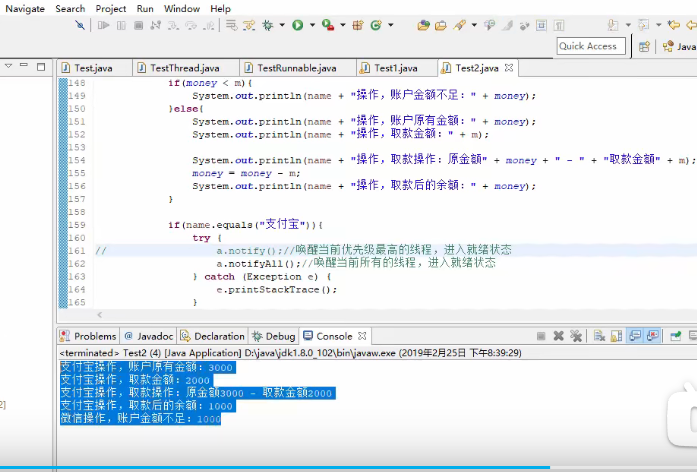Open the next annotation dropdown arrow

click(x=628, y=25)
